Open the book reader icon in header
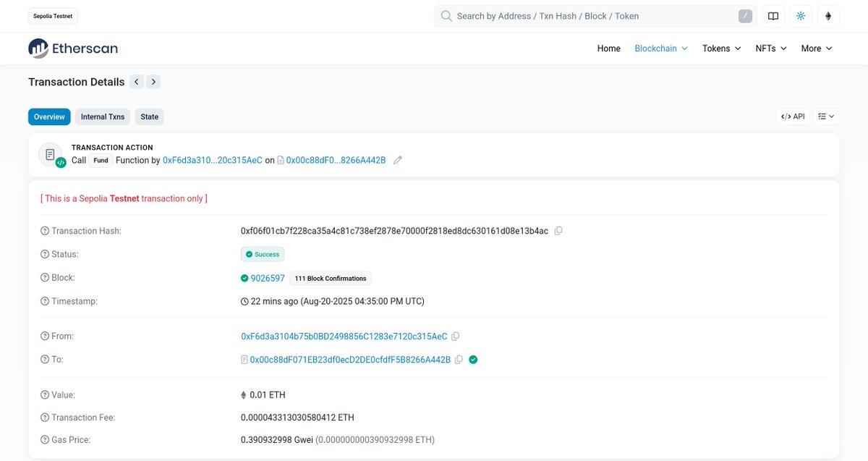868x461 pixels. (773, 16)
